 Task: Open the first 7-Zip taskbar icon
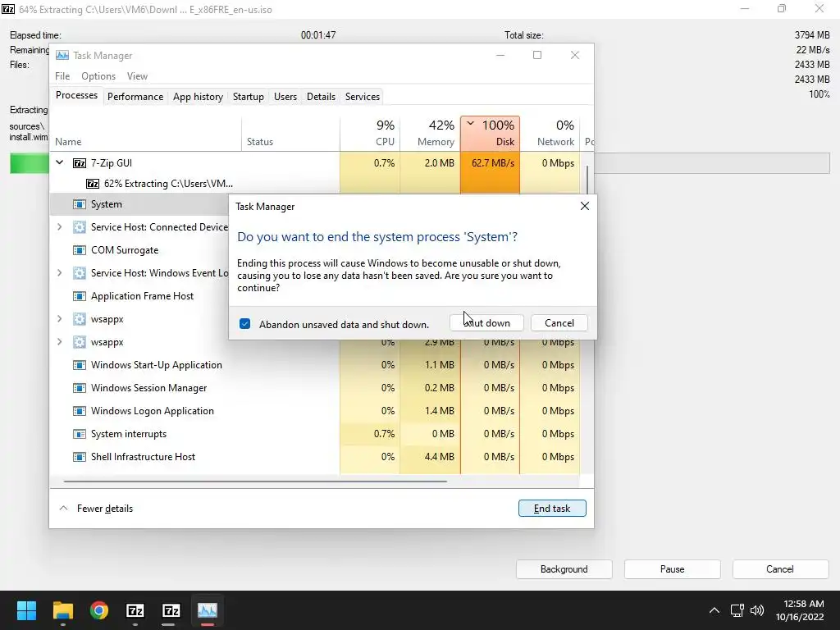[x=135, y=610]
